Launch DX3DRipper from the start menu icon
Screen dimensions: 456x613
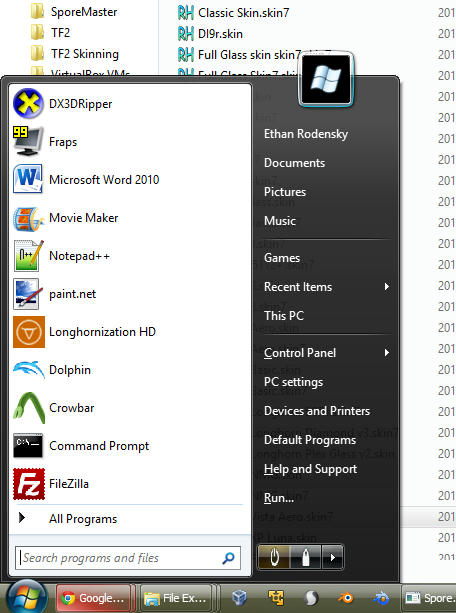[x=28, y=104]
